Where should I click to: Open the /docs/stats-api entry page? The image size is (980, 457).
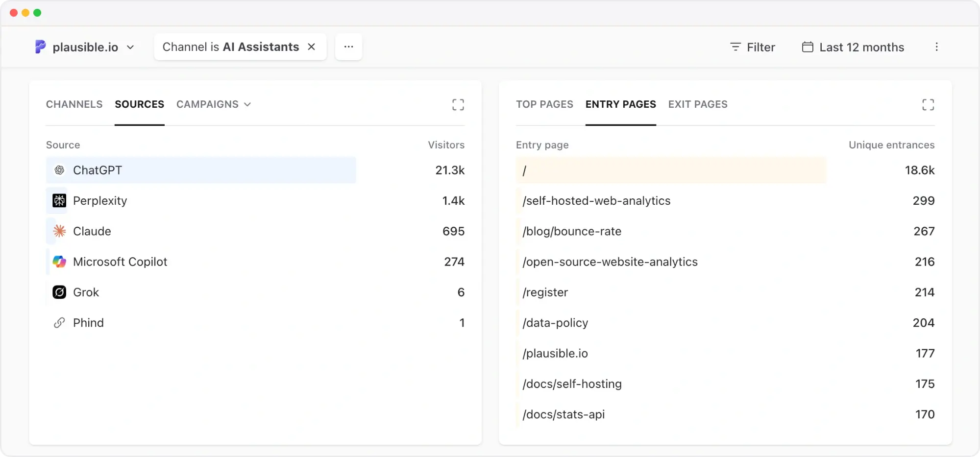pos(563,414)
